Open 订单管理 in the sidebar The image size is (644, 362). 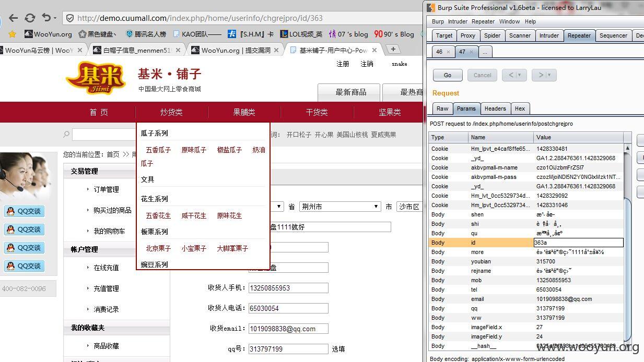coord(106,189)
